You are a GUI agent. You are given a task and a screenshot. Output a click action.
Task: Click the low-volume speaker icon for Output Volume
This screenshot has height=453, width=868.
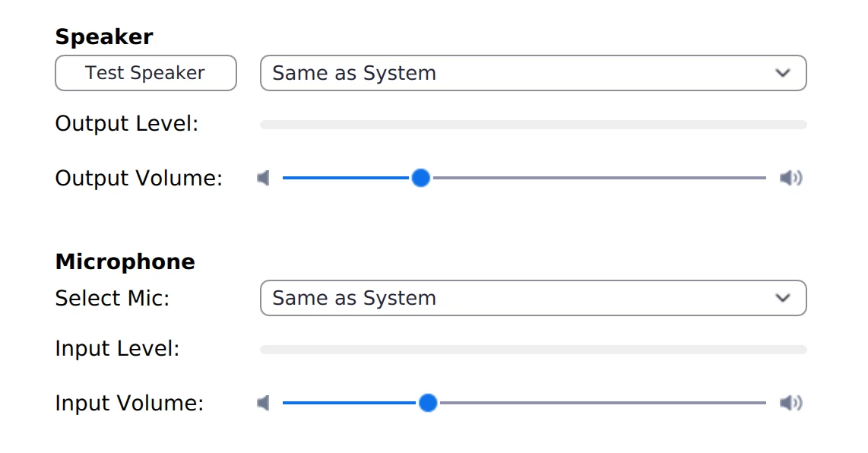pos(264,178)
